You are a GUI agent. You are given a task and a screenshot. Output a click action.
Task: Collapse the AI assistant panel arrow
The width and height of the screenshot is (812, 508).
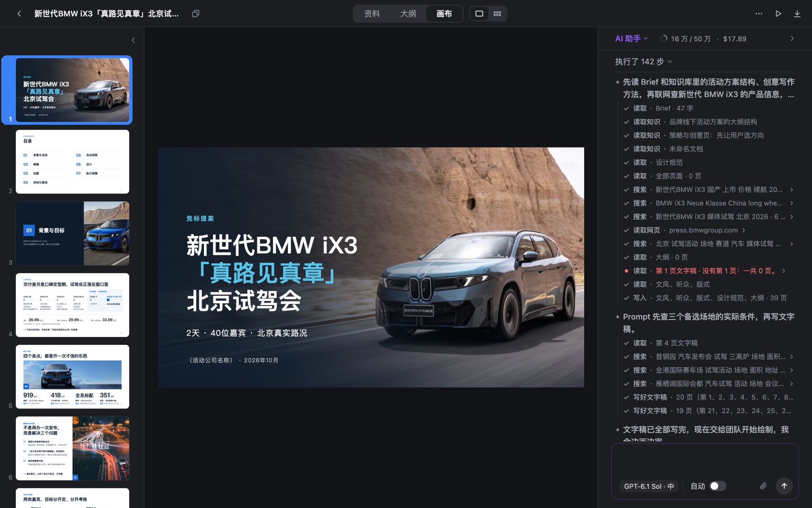(792, 39)
